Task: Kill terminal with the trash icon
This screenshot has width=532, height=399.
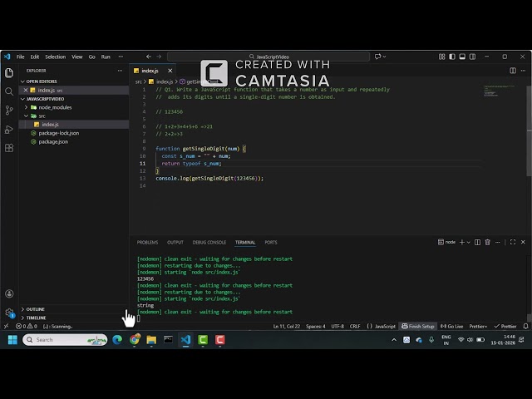Action: point(488,242)
